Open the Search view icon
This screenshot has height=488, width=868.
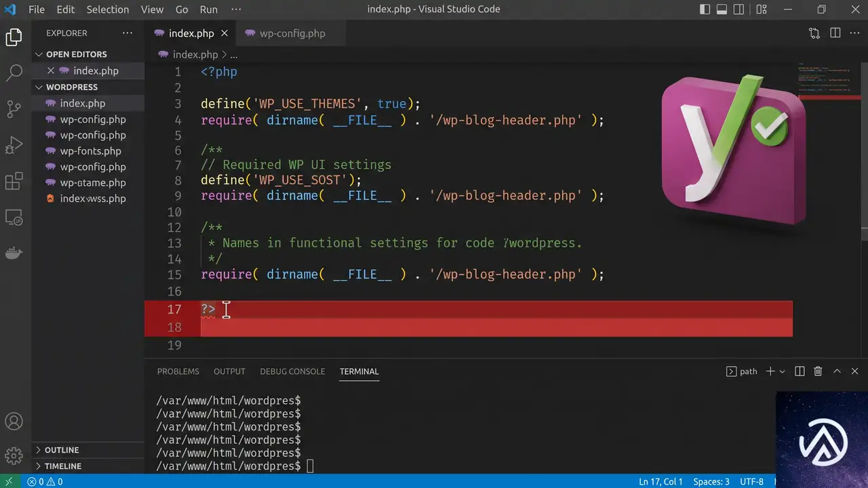[x=14, y=73]
